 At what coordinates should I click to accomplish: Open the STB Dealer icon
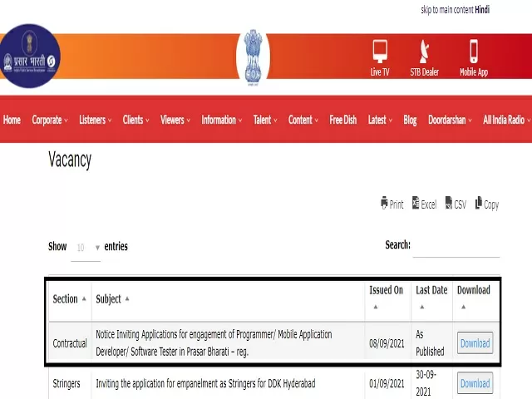tap(424, 57)
